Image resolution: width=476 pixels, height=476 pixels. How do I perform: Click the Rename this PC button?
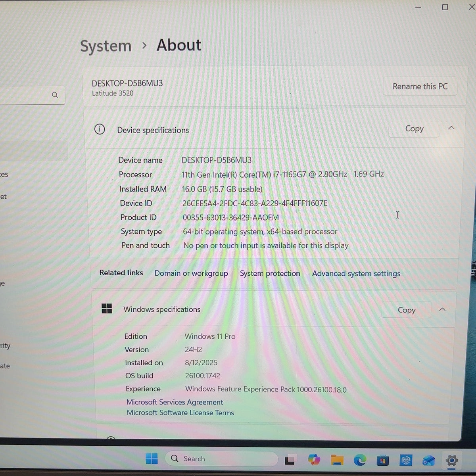pyautogui.click(x=420, y=86)
